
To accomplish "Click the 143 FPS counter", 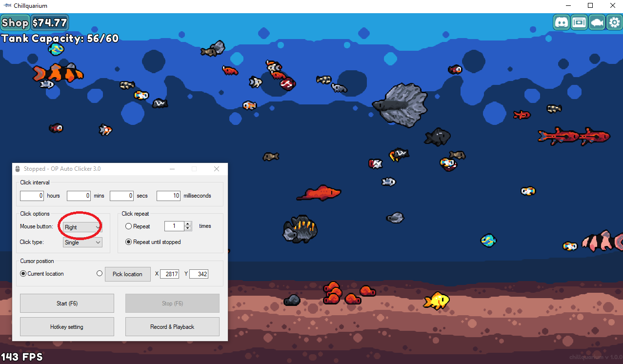I will (21, 357).
